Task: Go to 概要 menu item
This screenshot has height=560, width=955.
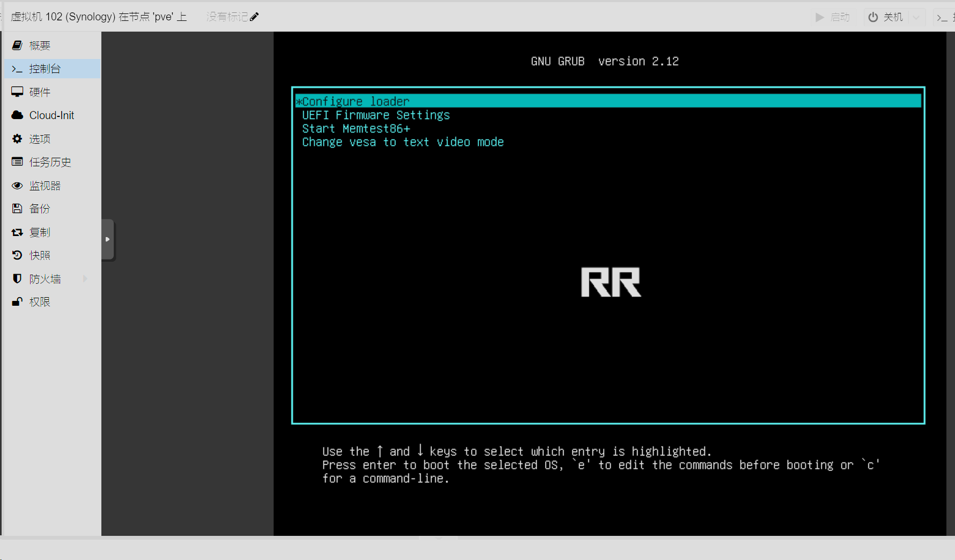Action: point(40,46)
